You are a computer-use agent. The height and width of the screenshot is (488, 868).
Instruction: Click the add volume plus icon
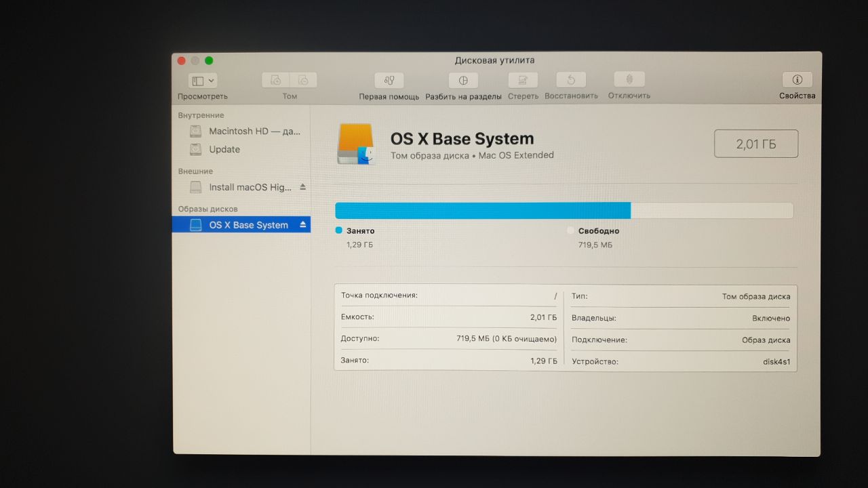(276, 80)
